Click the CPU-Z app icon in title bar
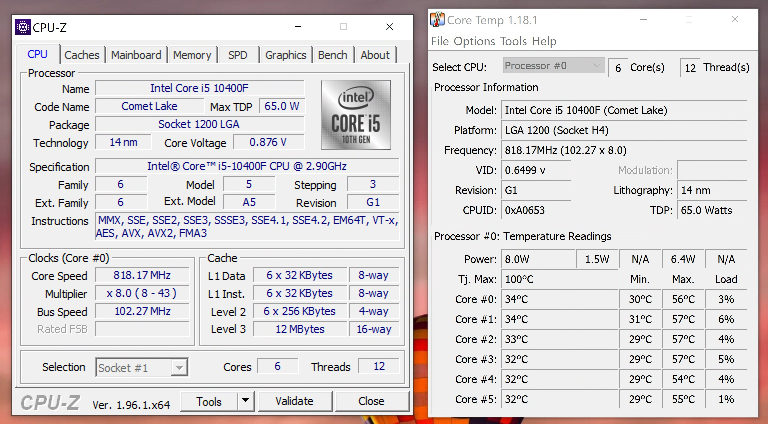This screenshot has width=768, height=424. point(23,27)
